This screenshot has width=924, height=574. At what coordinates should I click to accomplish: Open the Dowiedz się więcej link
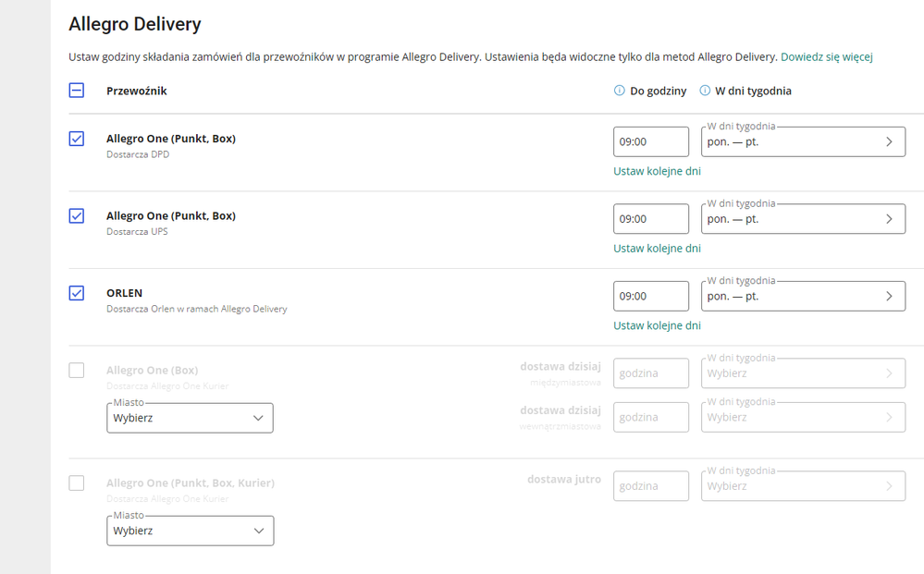(827, 57)
